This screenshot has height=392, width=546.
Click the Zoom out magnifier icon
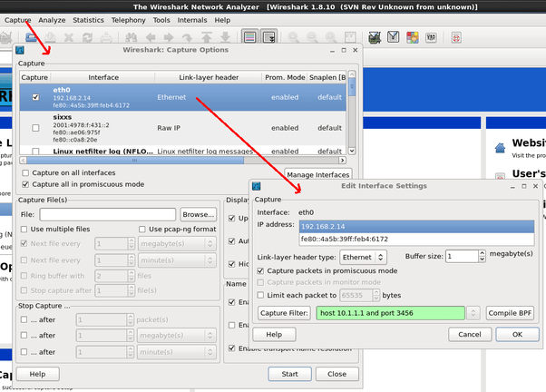(312, 37)
